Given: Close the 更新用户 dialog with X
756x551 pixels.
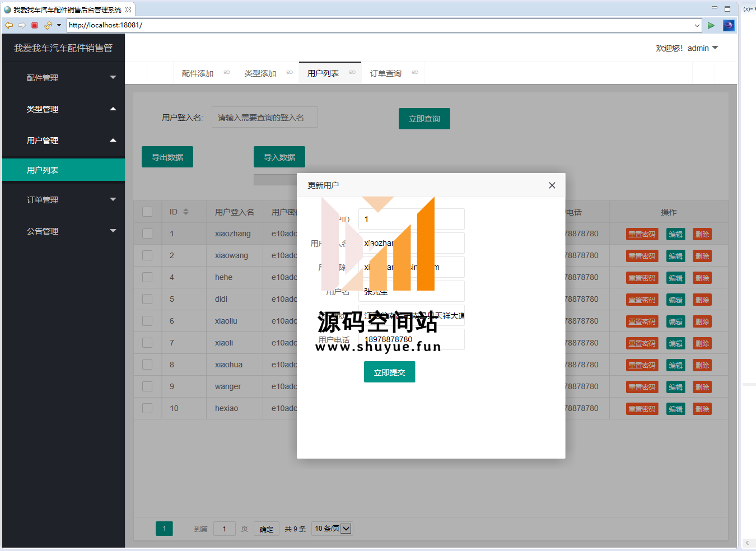Looking at the screenshot, I should pyautogui.click(x=552, y=185).
